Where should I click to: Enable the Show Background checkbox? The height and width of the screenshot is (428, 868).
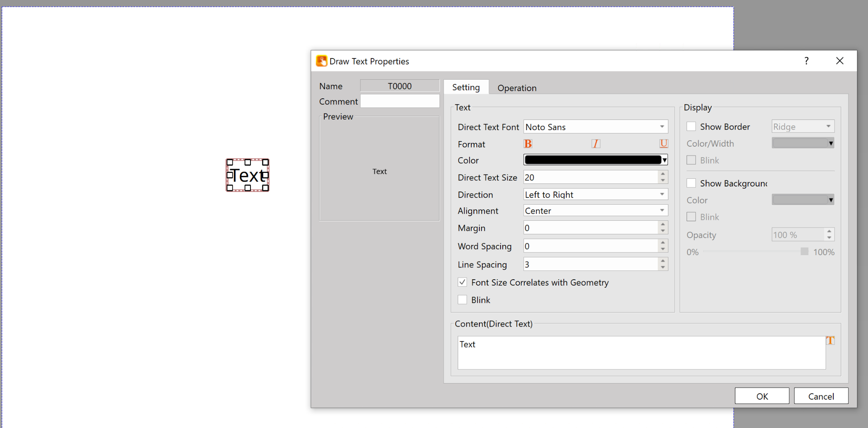coord(691,183)
